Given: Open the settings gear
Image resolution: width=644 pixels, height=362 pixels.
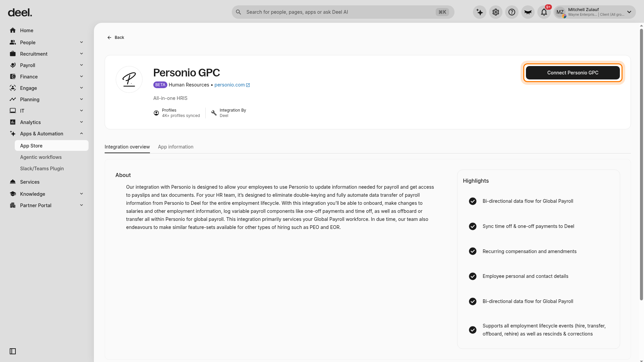Looking at the screenshot, I should coord(496,12).
